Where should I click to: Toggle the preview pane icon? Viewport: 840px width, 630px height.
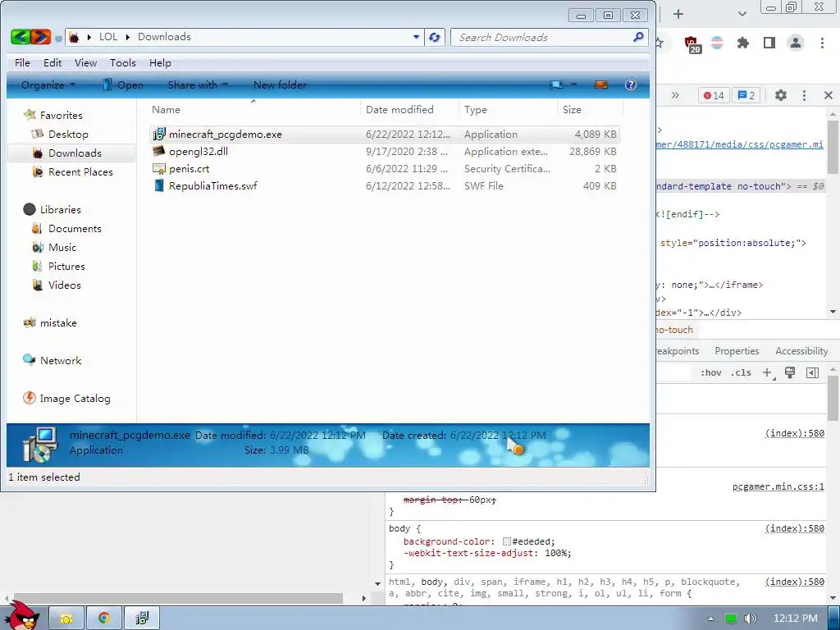(x=601, y=84)
